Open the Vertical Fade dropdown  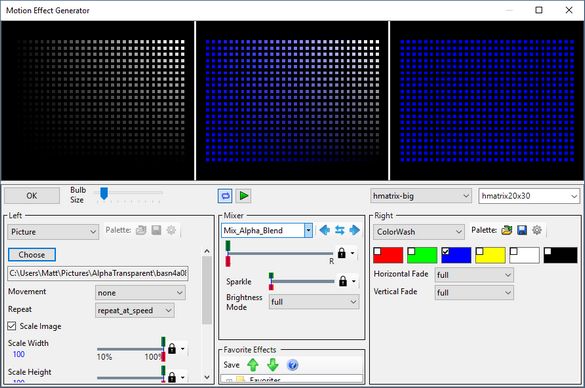[x=474, y=292]
